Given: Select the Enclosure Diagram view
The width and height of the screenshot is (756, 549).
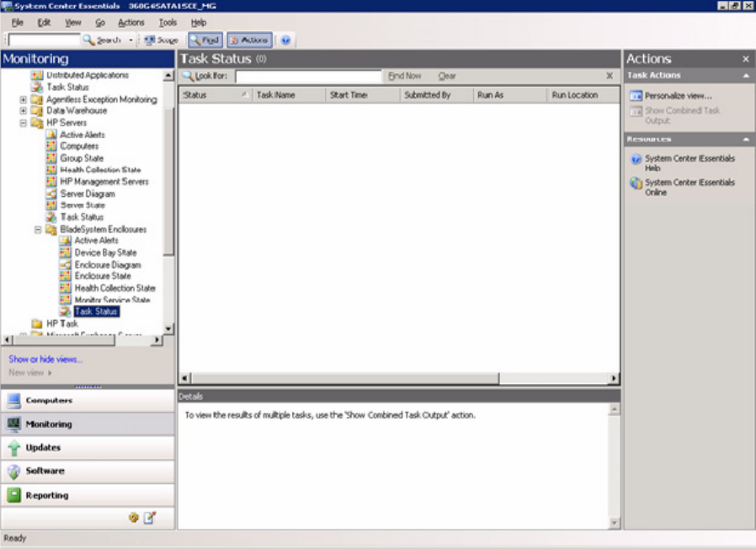Looking at the screenshot, I should click(107, 264).
